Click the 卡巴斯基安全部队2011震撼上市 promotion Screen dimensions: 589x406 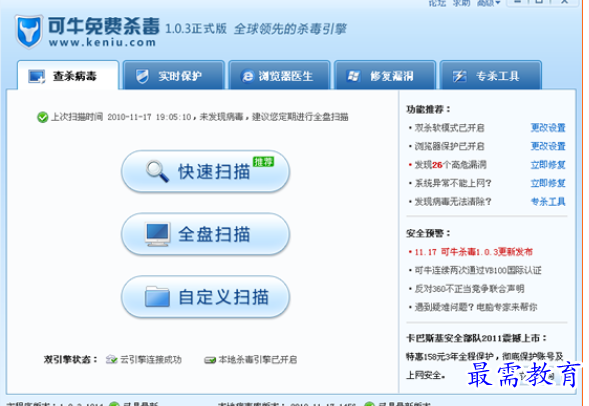coord(476,338)
